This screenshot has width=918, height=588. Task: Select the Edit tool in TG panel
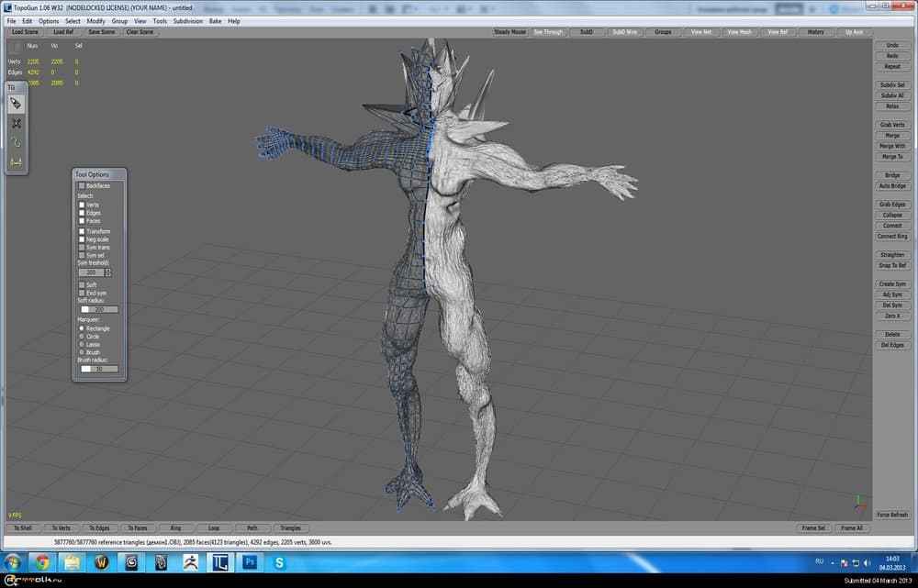17,104
